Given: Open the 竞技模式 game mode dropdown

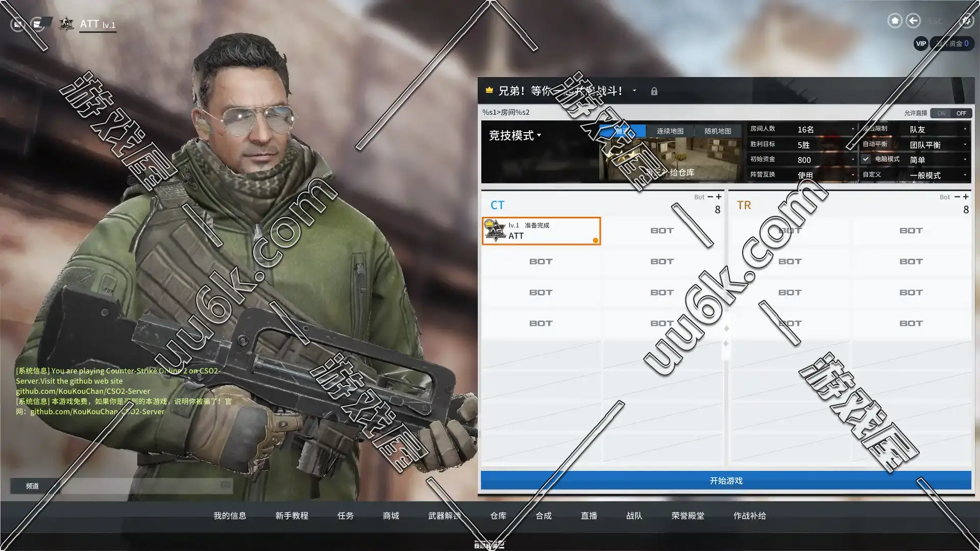Looking at the screenshot, I should point(514,135).
